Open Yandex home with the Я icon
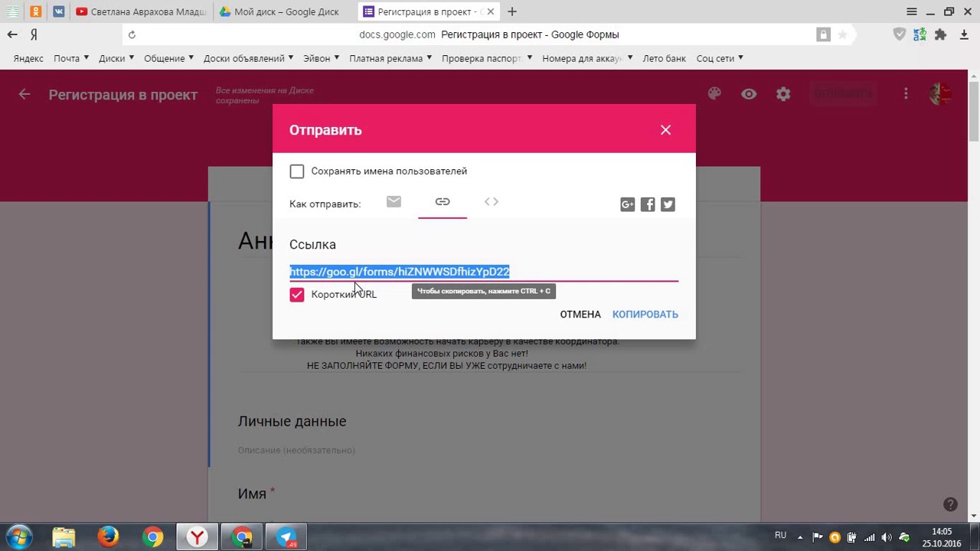The height and width of the screenshot is (551, 980). pos(34,34)
